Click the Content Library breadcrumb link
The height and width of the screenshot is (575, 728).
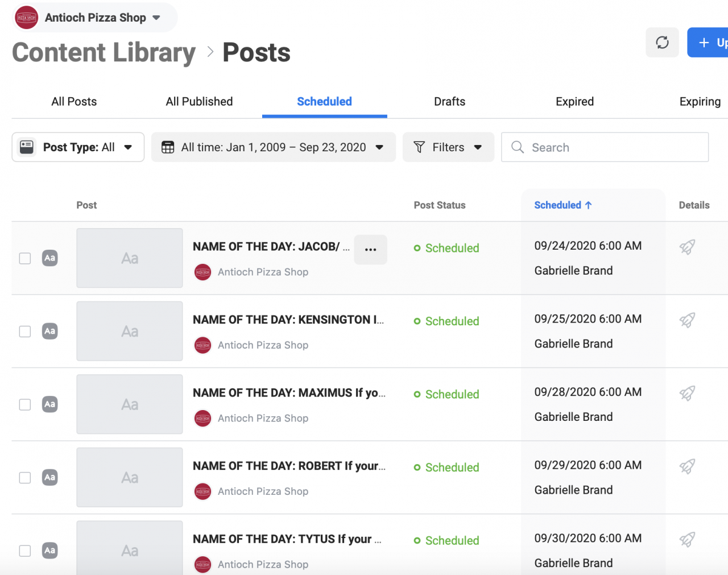pyautogui.click(x=104, y=52)
